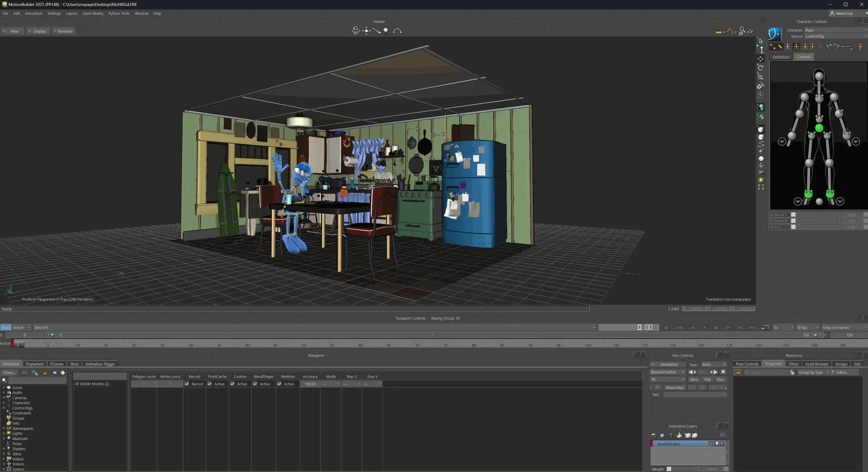The height and width of the screenshot is (472, 868).
Task: Click the global reference mode globe icon
Action: click(761, 107)
